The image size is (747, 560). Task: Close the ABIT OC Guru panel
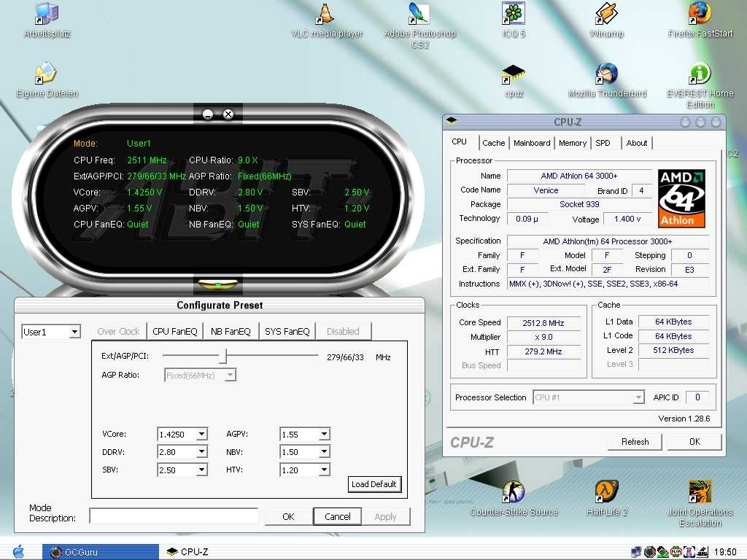(228, 114)
